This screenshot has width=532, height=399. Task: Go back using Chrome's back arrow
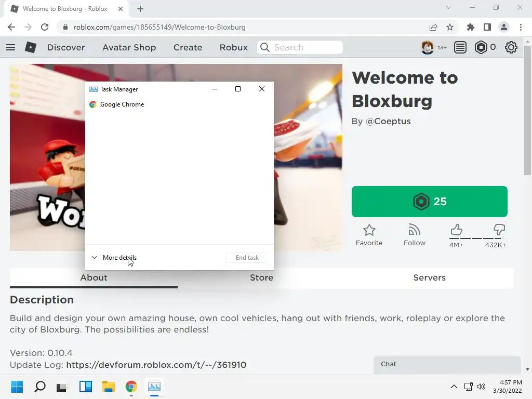coord(11,27)
